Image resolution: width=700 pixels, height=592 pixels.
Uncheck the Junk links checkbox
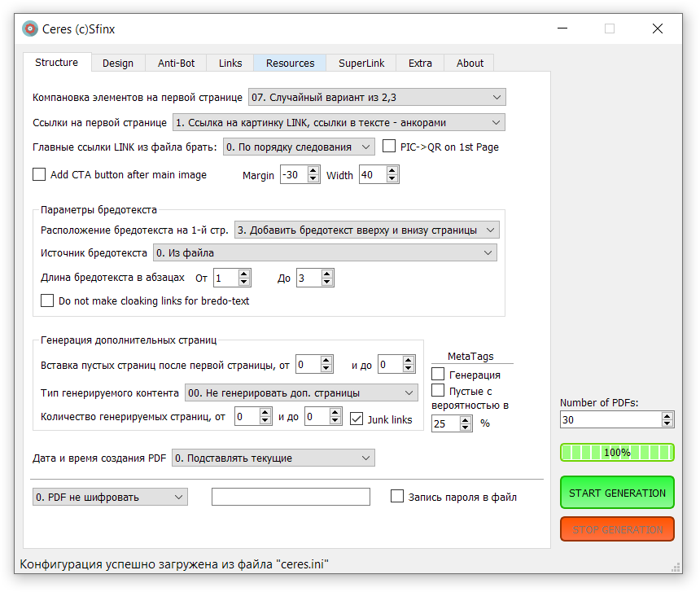357,419
